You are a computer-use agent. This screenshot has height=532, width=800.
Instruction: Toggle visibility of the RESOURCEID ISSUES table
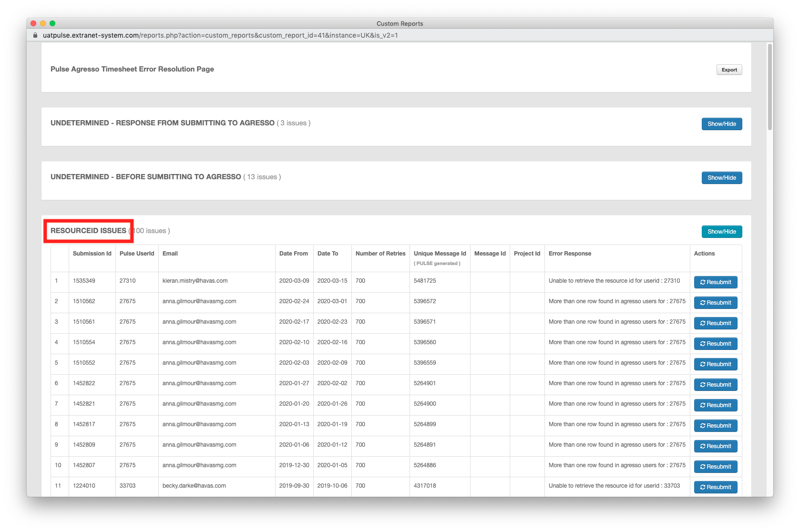click(x=721, y=232)
